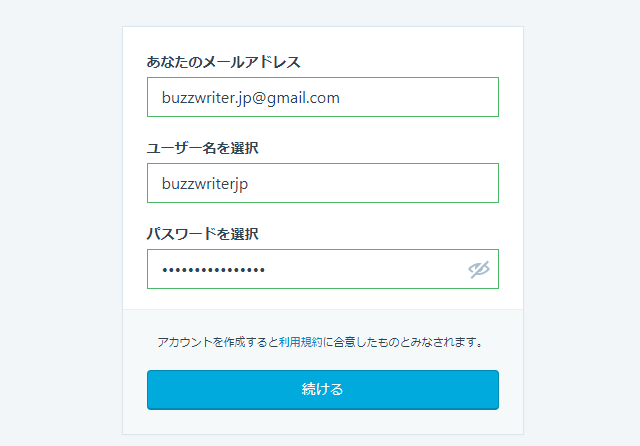
Task: Toggle password visibility eye icon
Action: click(x=479, y=269)
